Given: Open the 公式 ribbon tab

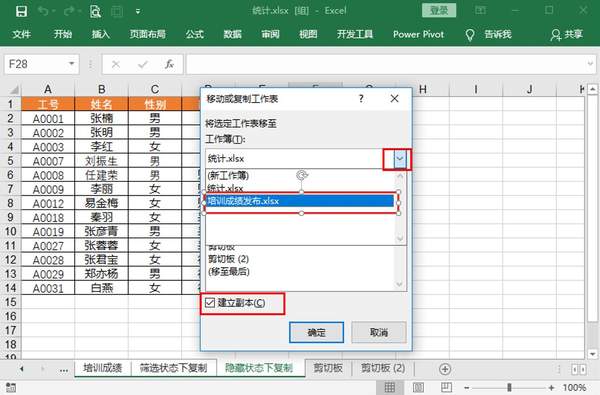Looking at the screenshot, I should pos(195,34).
